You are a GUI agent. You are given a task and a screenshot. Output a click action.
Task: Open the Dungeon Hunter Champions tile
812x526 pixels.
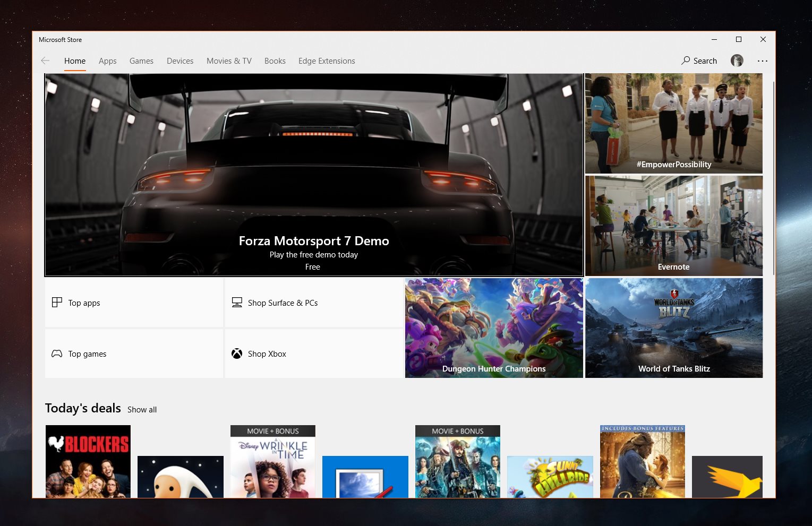494,328
